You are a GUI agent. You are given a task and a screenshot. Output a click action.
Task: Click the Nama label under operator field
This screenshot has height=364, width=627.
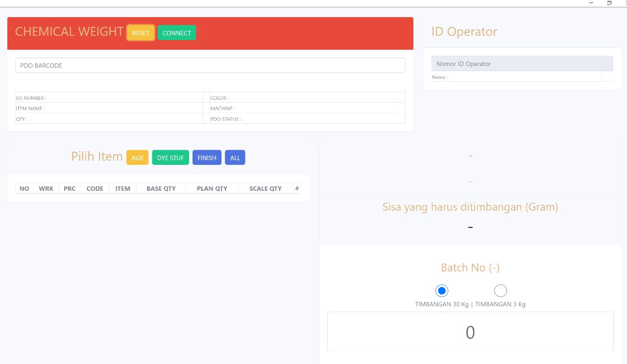(x=440, y=77)
